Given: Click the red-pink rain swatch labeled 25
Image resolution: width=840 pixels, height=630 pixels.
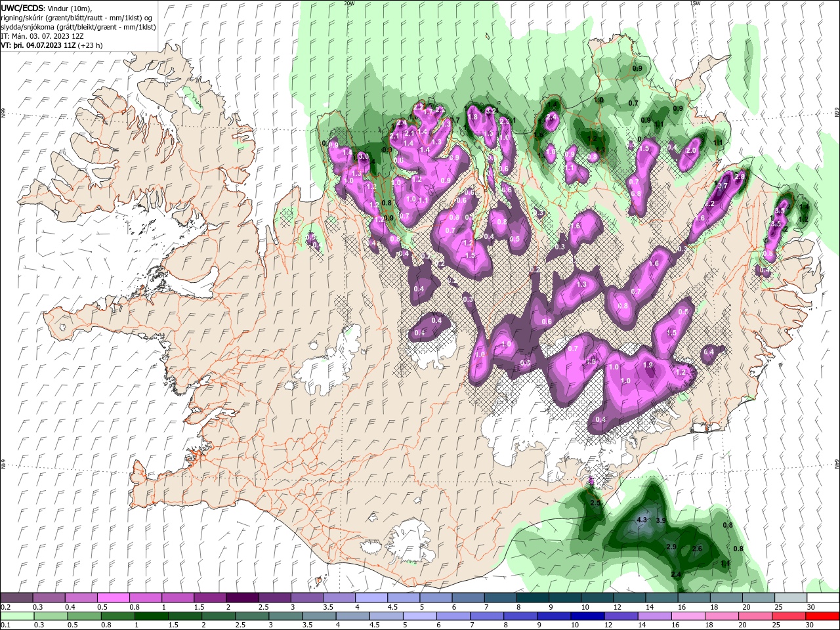Looking at the screenshot, I should [789, 616].
